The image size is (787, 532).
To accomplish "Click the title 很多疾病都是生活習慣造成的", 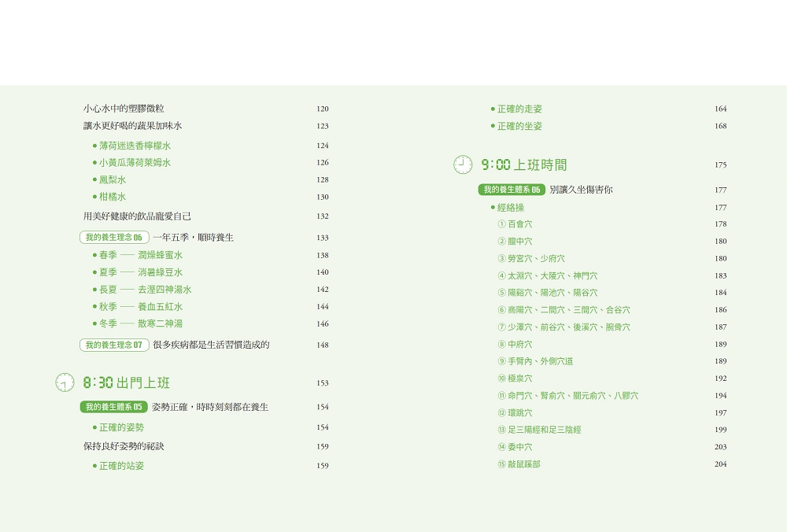I will pyautogui.click(x=211, y=345).
